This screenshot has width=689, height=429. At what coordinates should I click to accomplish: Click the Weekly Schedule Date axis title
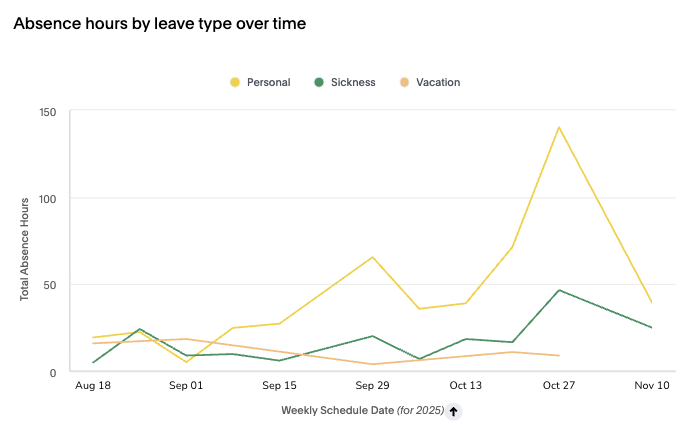[x=337, y=410]
